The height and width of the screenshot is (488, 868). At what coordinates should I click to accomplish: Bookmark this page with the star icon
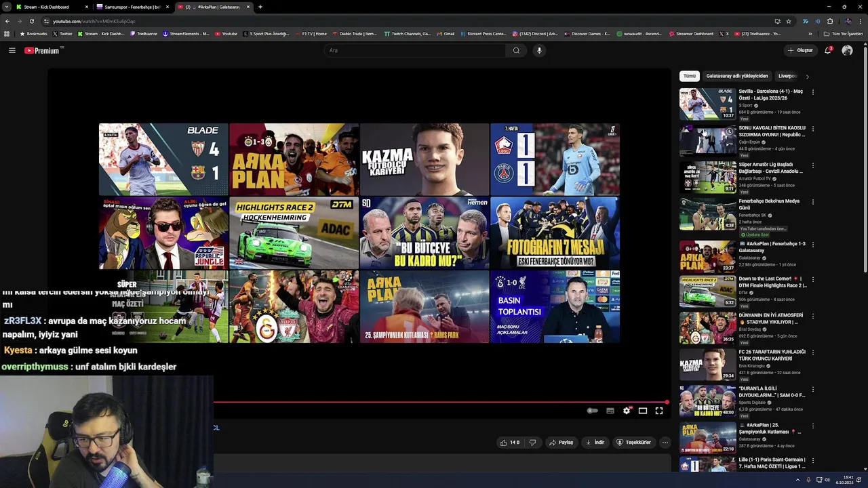pyautogui.click(x=789, y=21)
